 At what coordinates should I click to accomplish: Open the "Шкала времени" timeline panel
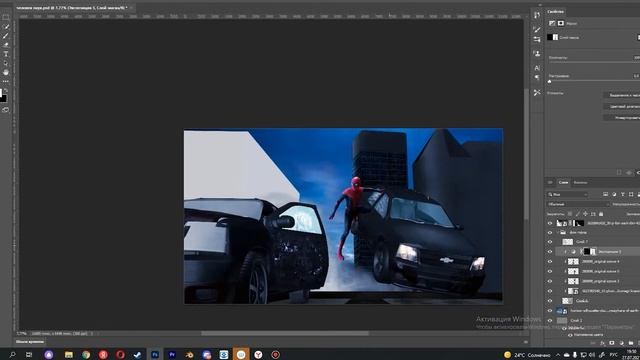coord(30,342)
